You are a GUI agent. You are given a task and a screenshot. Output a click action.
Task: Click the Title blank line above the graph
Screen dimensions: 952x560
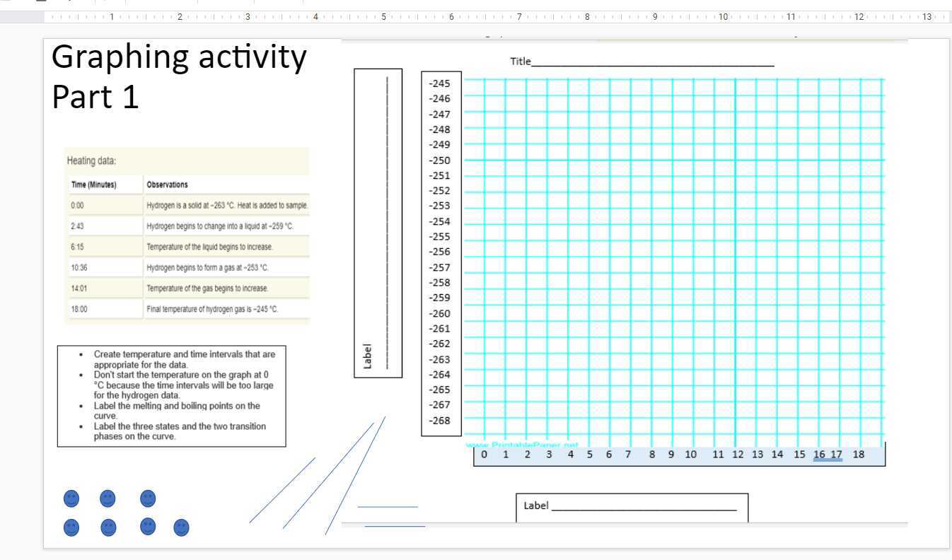651,62
